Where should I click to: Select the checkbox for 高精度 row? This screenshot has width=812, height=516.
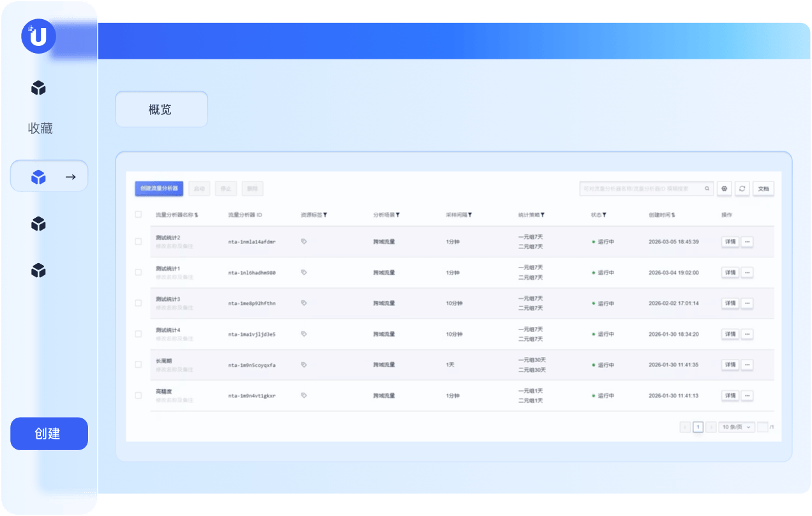point(139,395)
